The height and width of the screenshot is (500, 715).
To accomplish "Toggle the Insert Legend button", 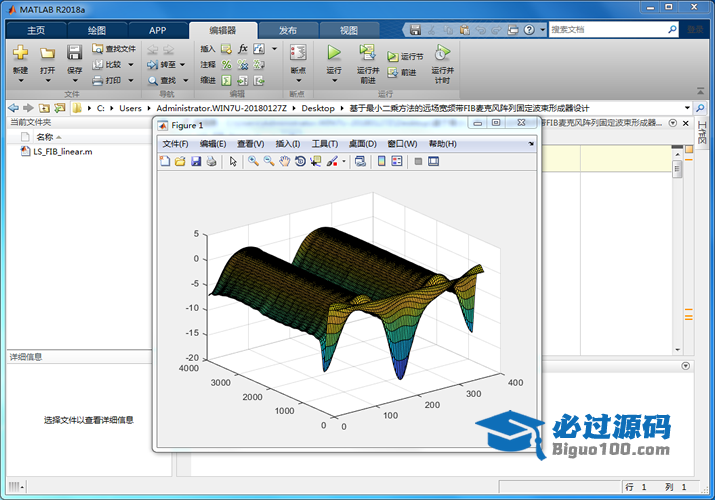I will coord(396,161).
